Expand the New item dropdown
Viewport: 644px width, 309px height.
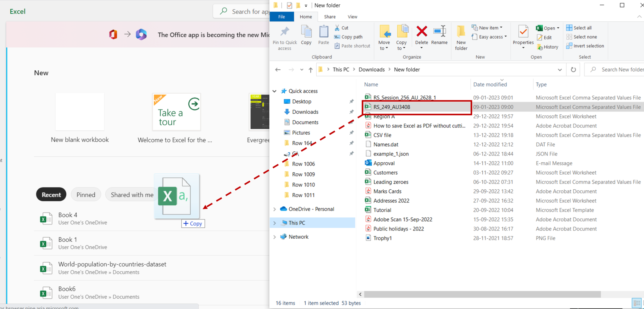[x=501, y=28]
